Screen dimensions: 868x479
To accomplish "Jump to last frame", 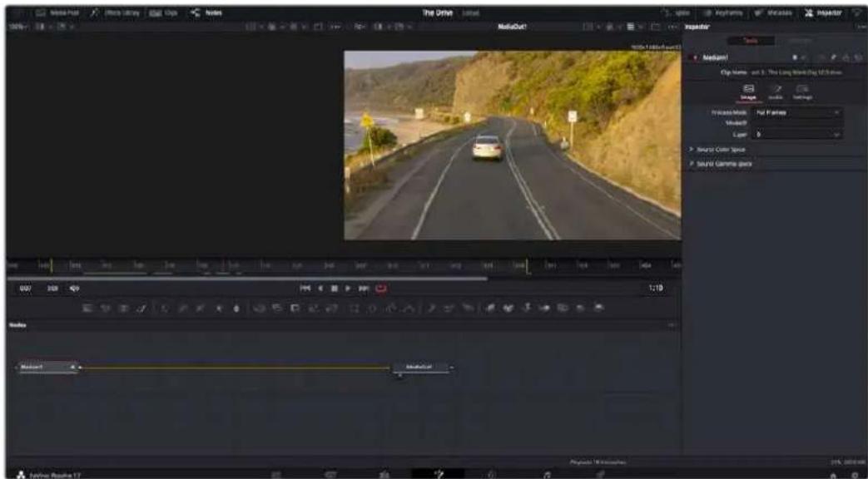I will click(364, 289).
